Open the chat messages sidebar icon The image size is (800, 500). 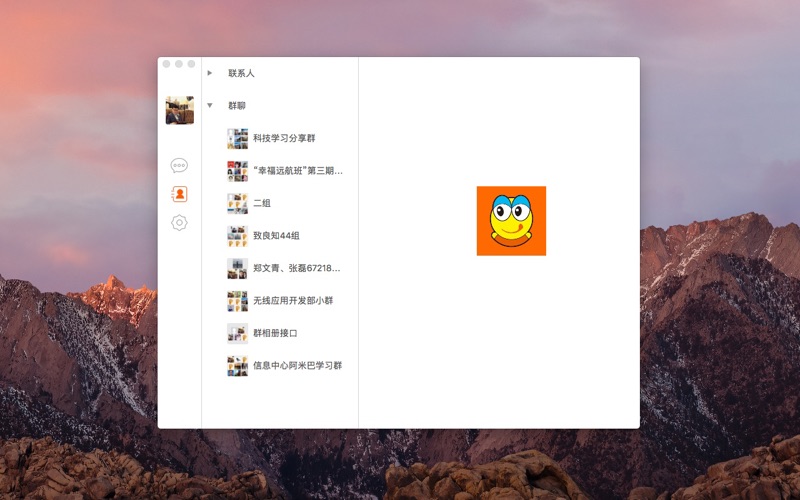179,165
